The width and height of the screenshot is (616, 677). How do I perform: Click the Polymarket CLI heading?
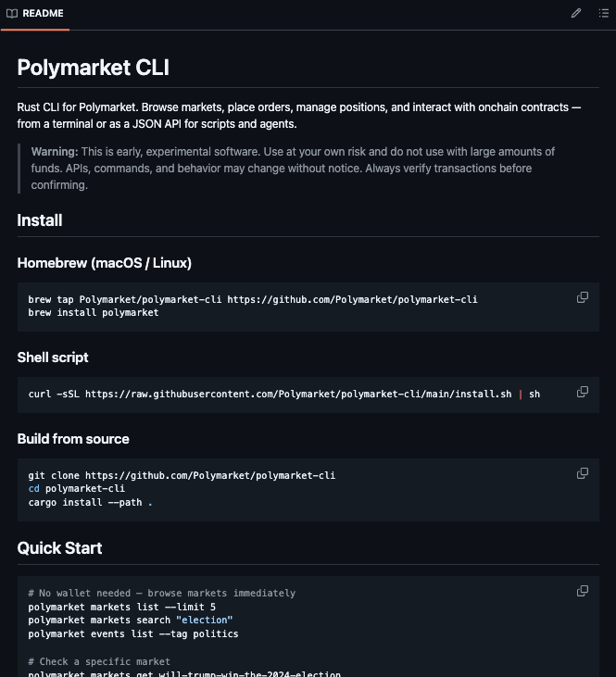pos(94,68)
